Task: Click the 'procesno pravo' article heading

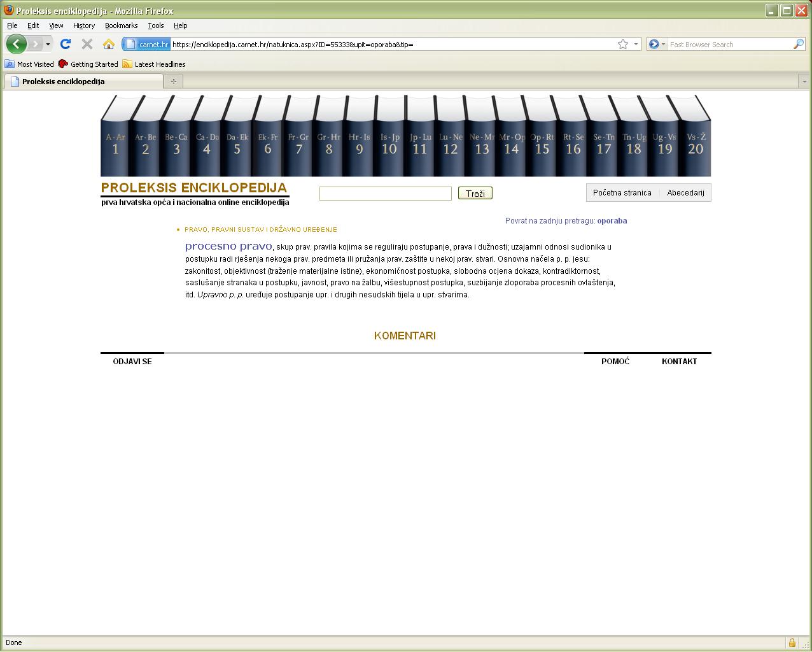Action: (228, 246)
